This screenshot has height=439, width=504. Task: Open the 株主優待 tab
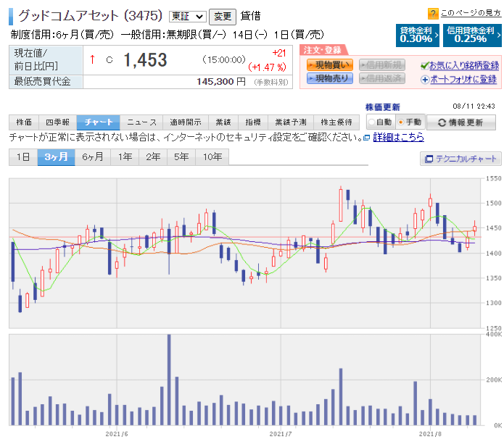pos(336,122)
